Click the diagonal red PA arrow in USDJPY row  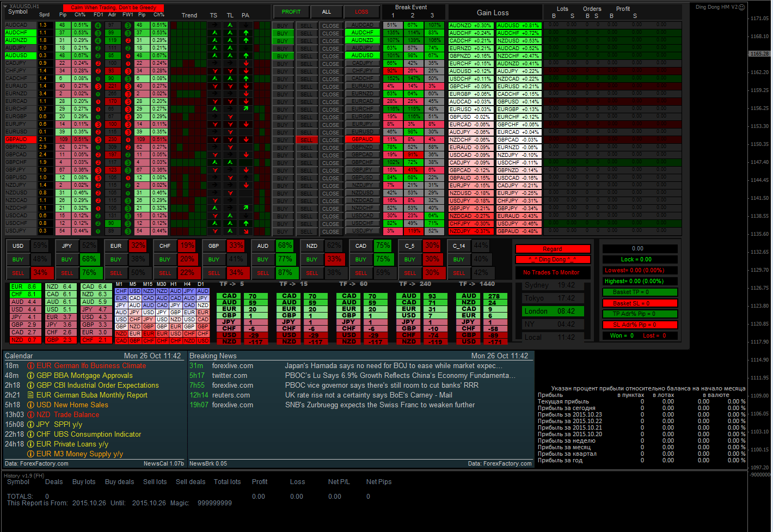pos(246,231)
